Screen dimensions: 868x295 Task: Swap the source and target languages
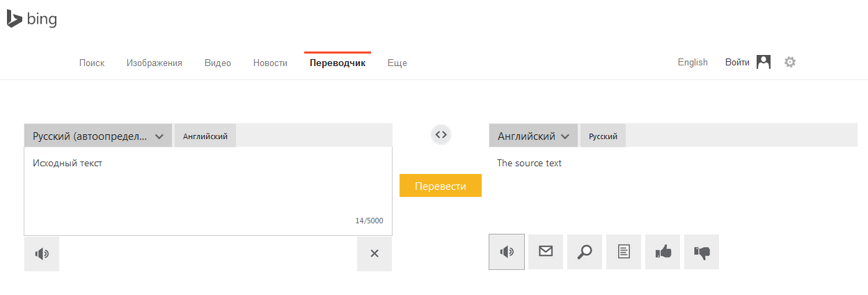click(x=441, y=134)
